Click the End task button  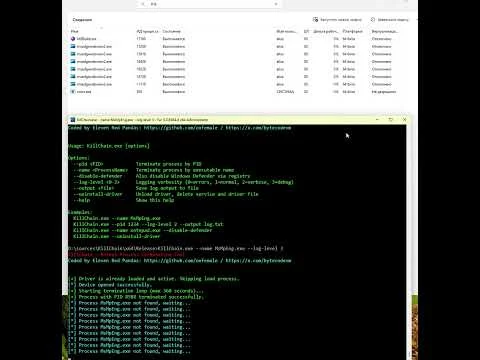pyautogui.click(x=389, y=20)
